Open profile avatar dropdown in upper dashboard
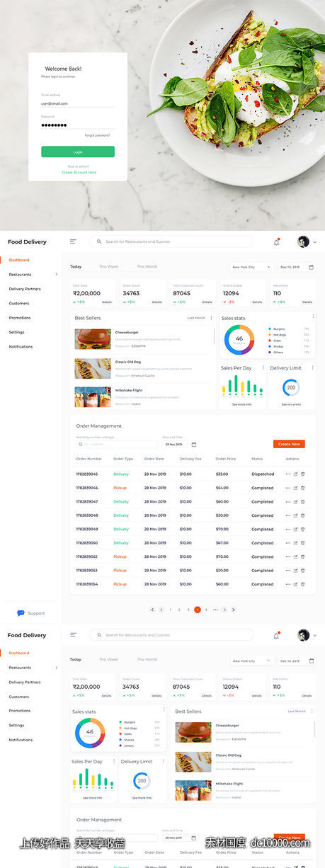325x868 pixels. coord(307,242)
